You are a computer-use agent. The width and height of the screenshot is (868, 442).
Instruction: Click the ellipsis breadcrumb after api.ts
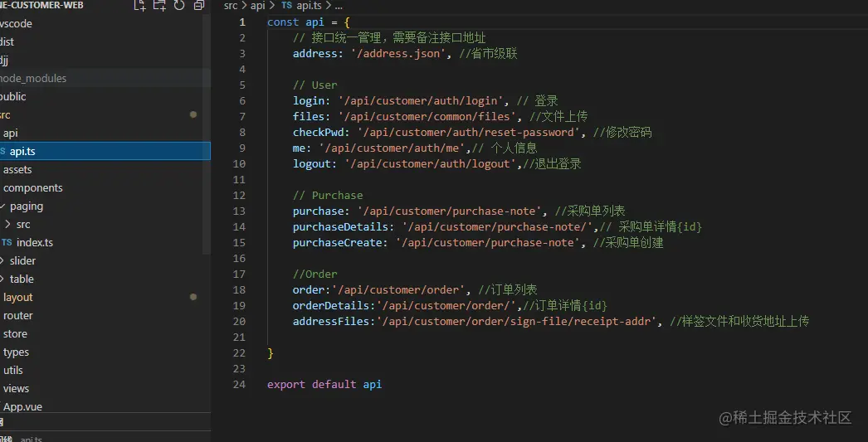[339, 6]
